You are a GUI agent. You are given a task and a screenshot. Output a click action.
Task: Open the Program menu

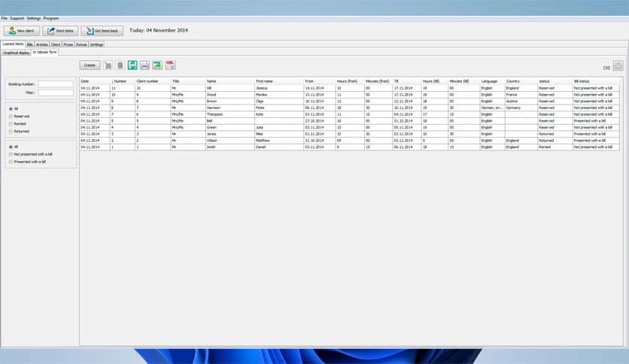pyautogui.click(x=51, y=19)
